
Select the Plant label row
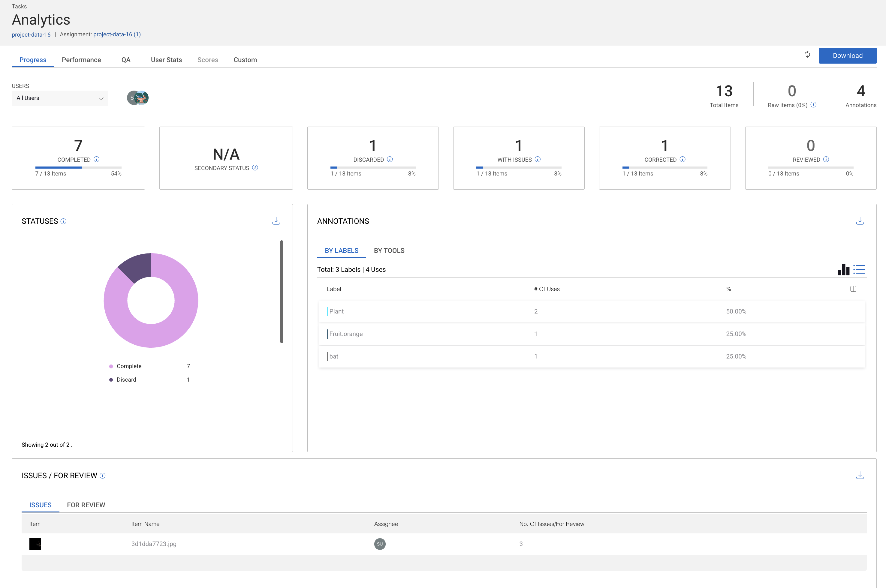point(592,311)
